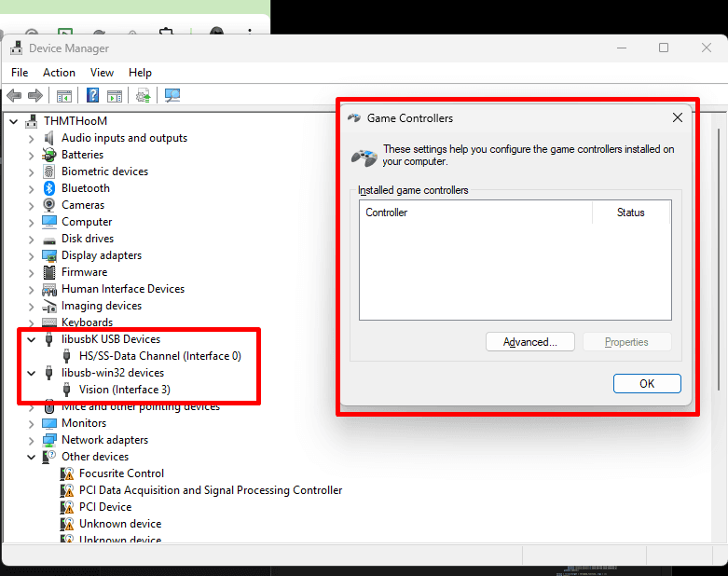Collapse the libusb-win32 devices node

[32, 373]
